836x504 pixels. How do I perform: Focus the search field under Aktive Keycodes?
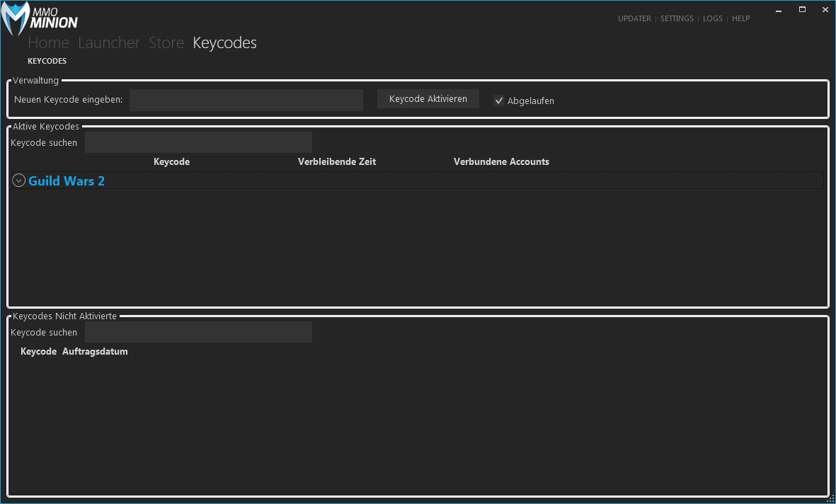click(x=198, y=142)
